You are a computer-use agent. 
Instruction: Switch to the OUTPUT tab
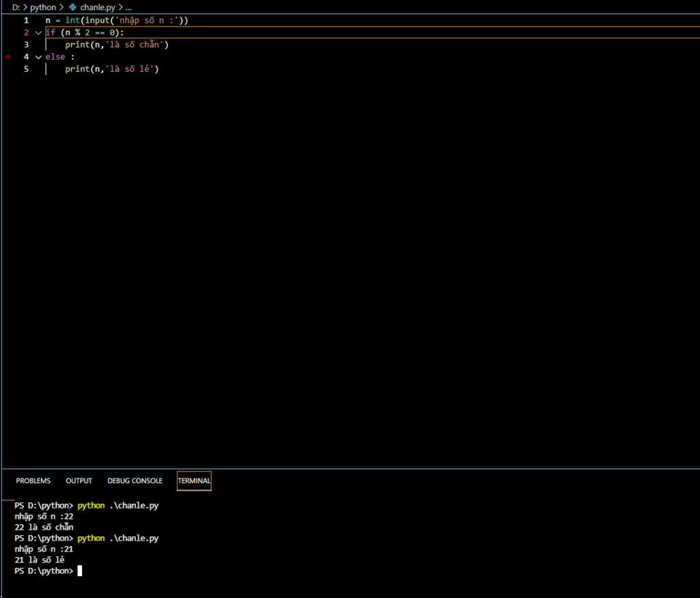[79, 480]
